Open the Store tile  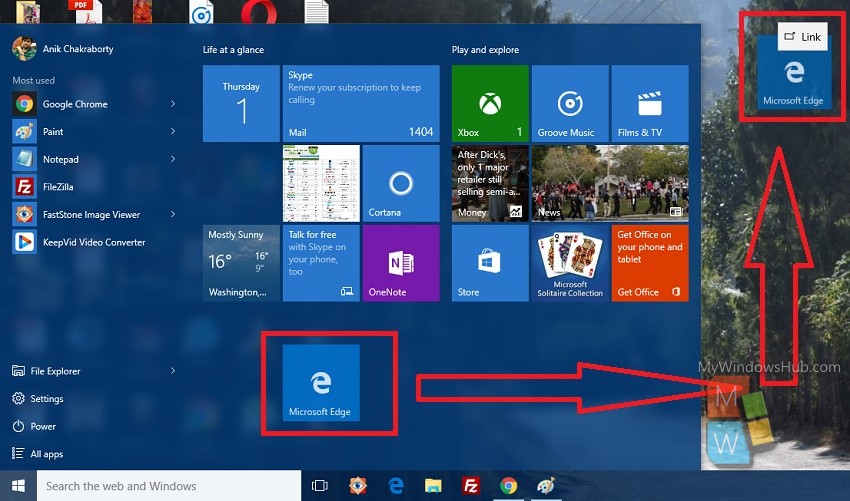click(x=490, y=263)
